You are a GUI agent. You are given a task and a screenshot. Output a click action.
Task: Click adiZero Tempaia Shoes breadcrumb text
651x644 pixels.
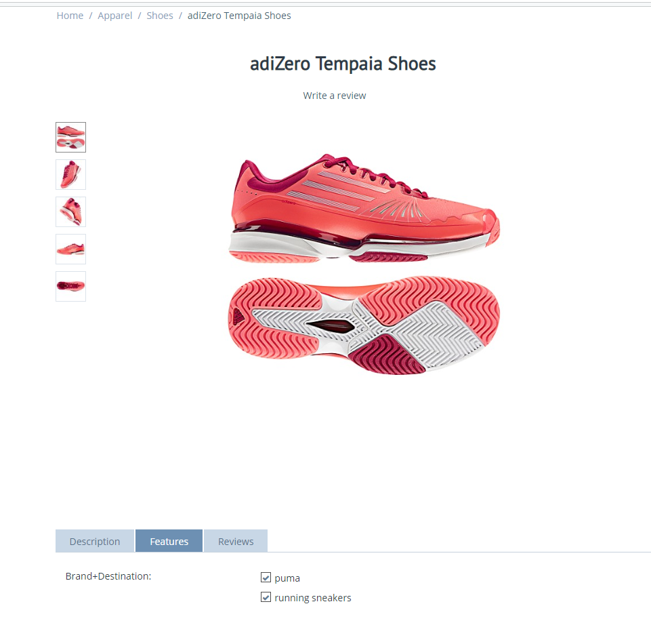239,16
